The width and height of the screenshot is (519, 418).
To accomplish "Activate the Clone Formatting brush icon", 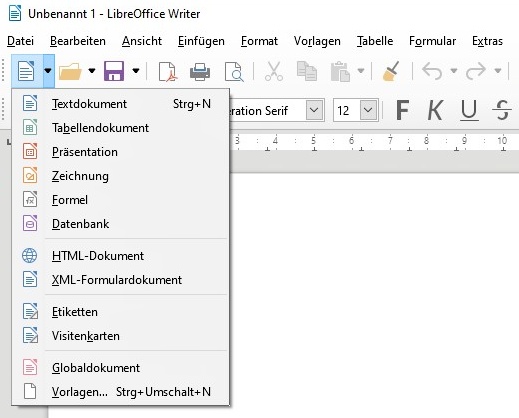I will pos(391,71).
